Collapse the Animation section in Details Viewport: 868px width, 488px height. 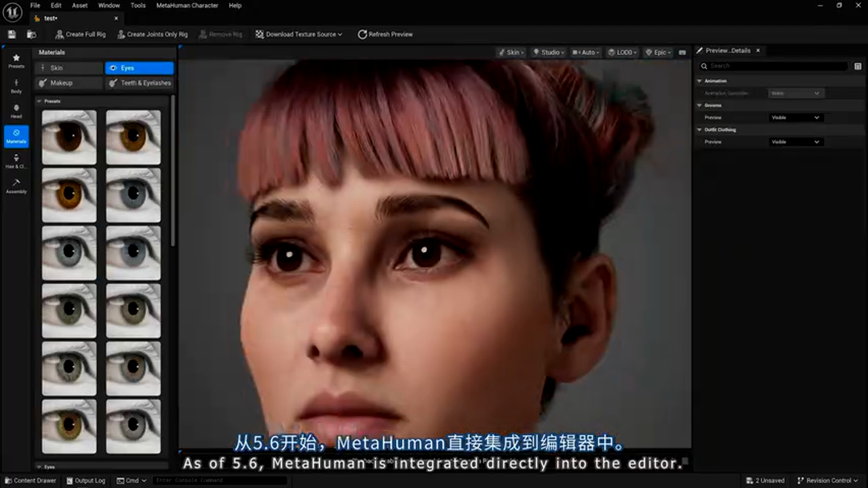(699, 80)
